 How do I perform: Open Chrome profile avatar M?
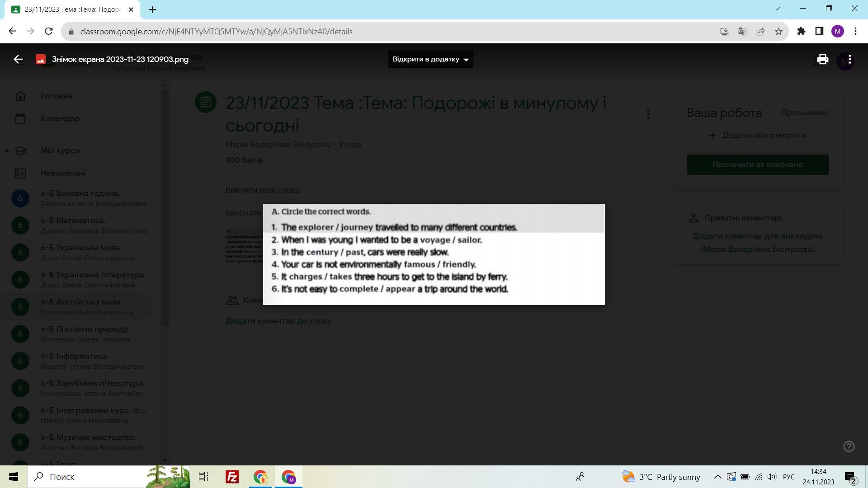pyautogui.click(x=837, y=31)
